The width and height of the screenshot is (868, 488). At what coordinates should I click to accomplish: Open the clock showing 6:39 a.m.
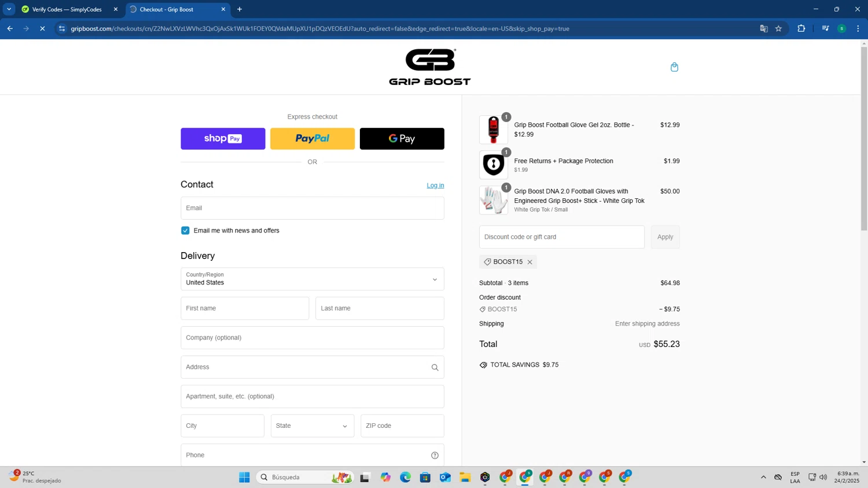[x=848, y=477]
